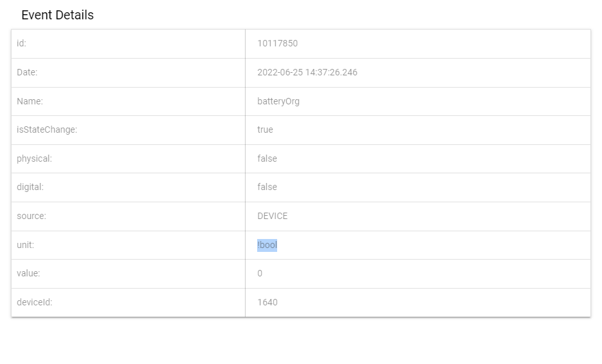The image size is (602, 364).
Task: Click the Event Details heading
Action: (x=57, y=15)
